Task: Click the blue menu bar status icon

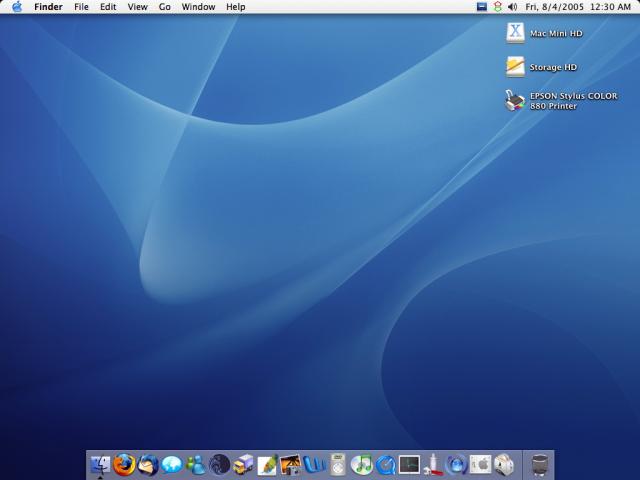Action: (482, 7)
